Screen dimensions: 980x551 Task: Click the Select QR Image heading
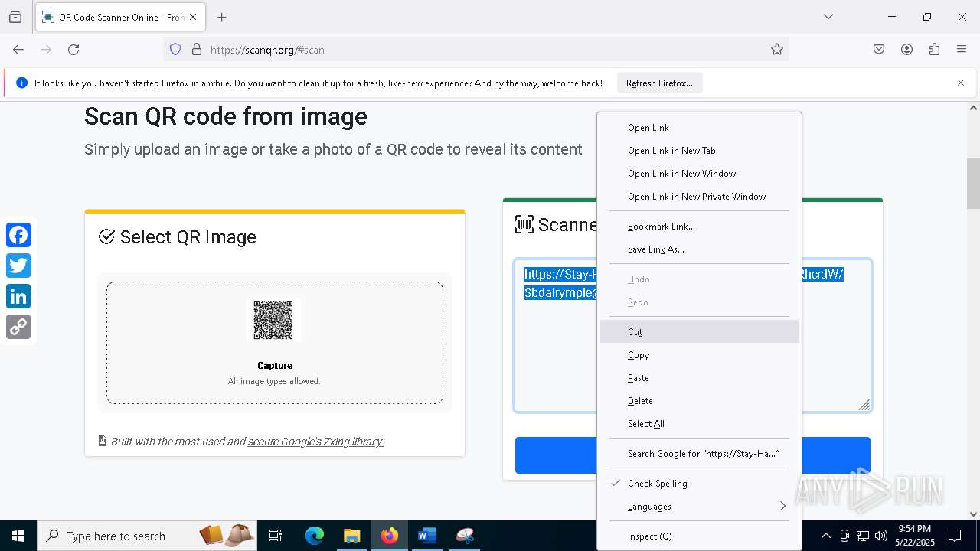coord(178,237)
